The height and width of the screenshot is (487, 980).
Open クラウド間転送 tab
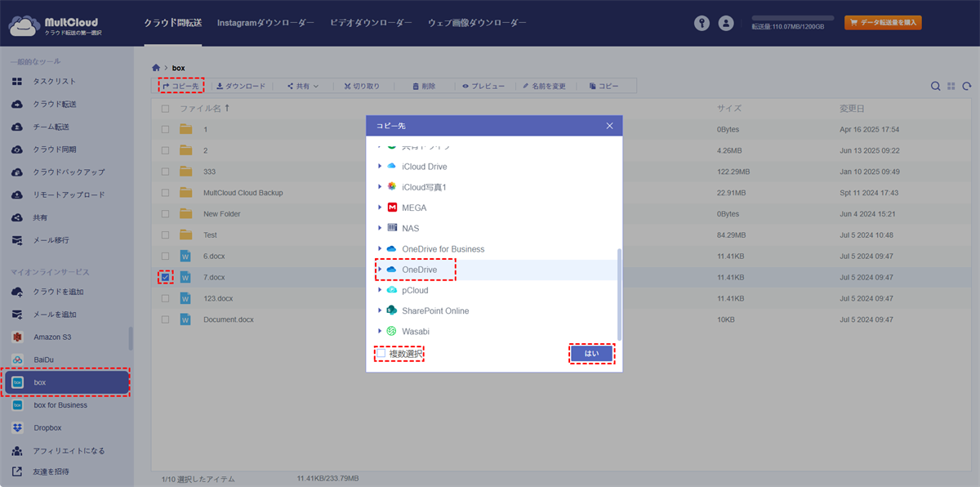click(x=172, y=23)
